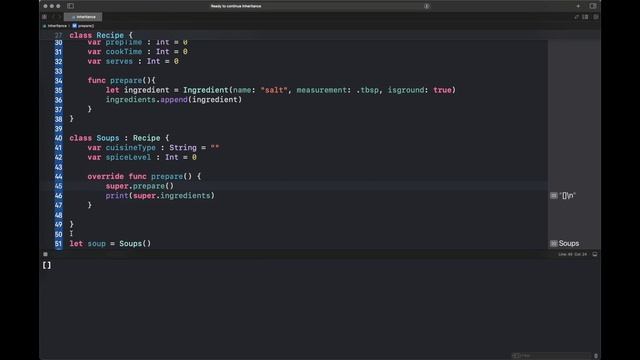
Task: Toggle the navigator sidebar button
Action: tap(71, 6)
